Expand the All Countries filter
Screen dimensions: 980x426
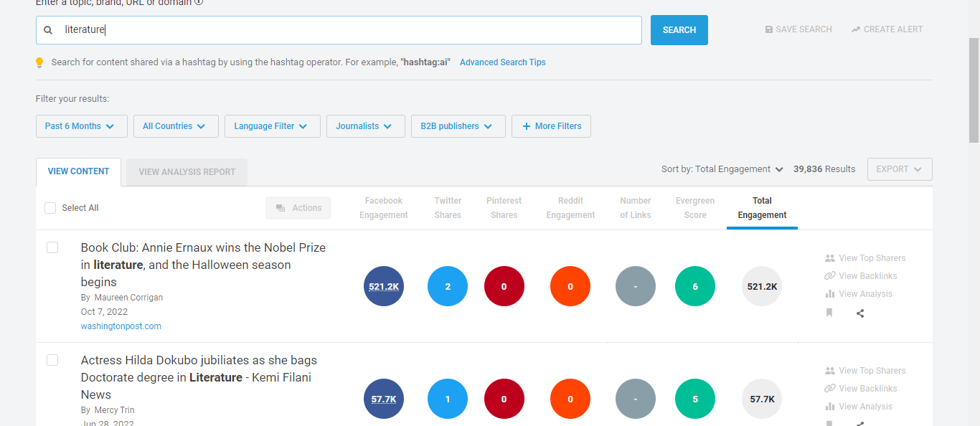(x=176, y=126)
